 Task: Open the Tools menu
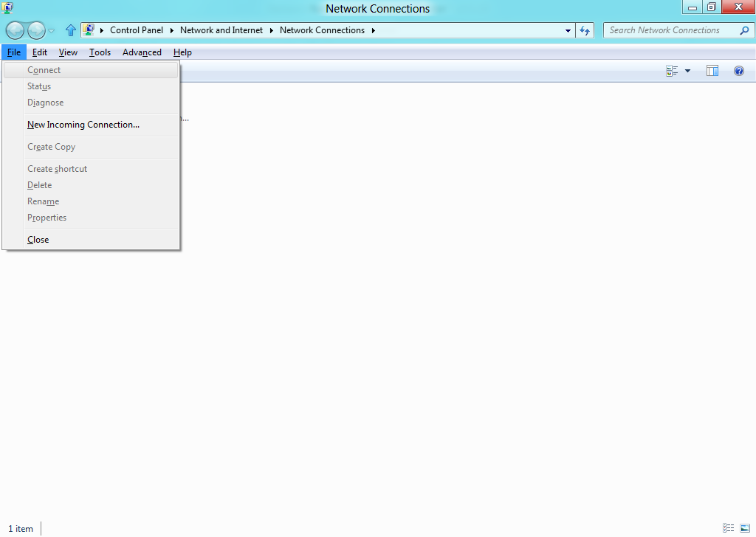click(x=100, y=52)
